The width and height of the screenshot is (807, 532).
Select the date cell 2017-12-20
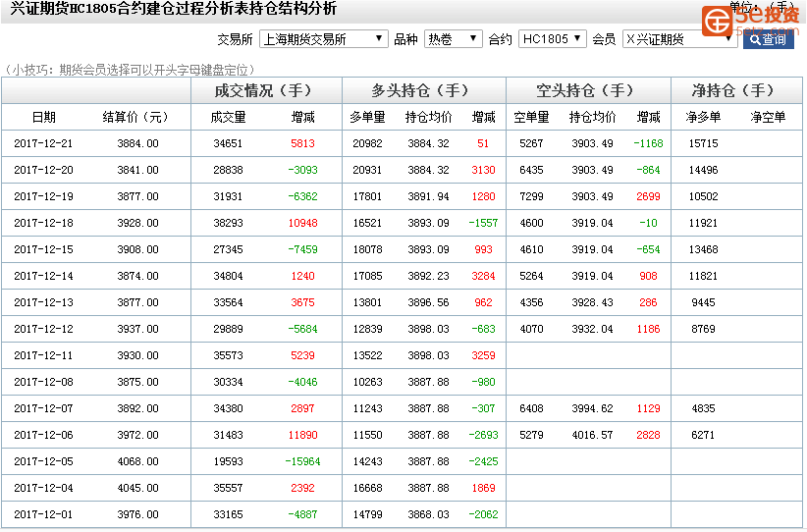pyautogui.click(x=43, y=170)
